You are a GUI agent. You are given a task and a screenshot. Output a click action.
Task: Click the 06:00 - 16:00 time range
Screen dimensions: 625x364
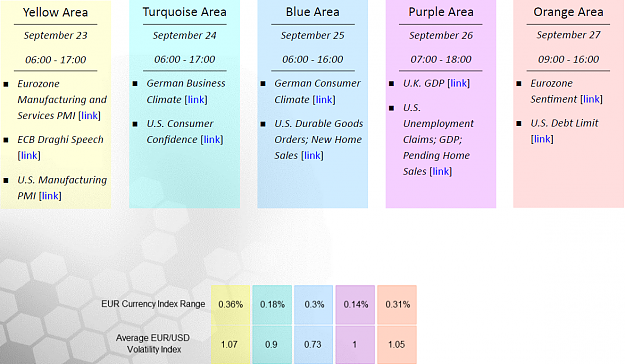pyautogui.click(x=312, y=59)
